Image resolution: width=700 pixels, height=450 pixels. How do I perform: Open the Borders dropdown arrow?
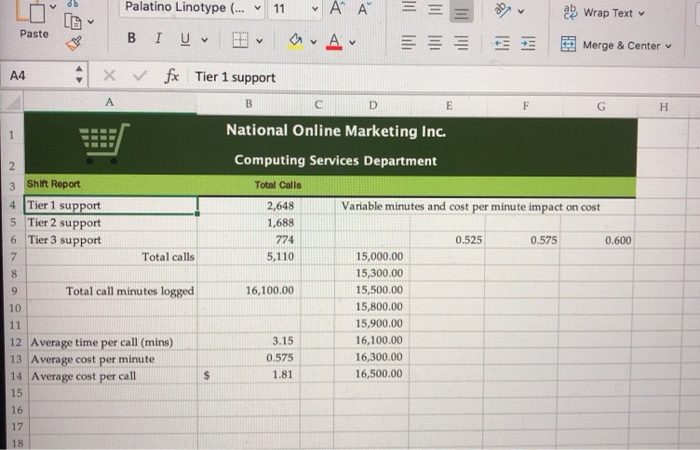pyautogui.click(x=259, y=41)
